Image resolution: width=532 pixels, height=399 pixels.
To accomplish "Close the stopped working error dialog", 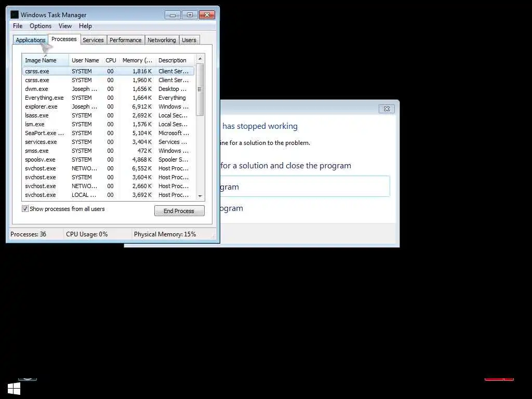I will 387,109.
